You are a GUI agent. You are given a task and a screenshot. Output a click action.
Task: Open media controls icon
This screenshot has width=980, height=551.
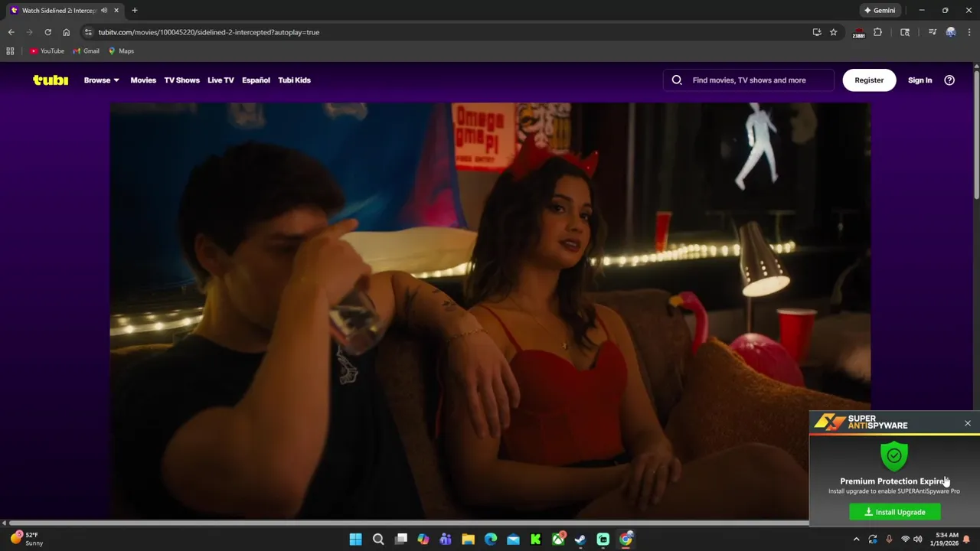(x=932, y=32)
